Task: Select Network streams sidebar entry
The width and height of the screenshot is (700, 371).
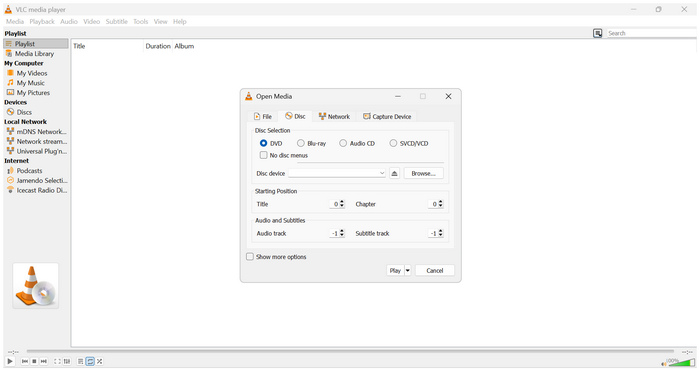Action: tap(36, 142)
